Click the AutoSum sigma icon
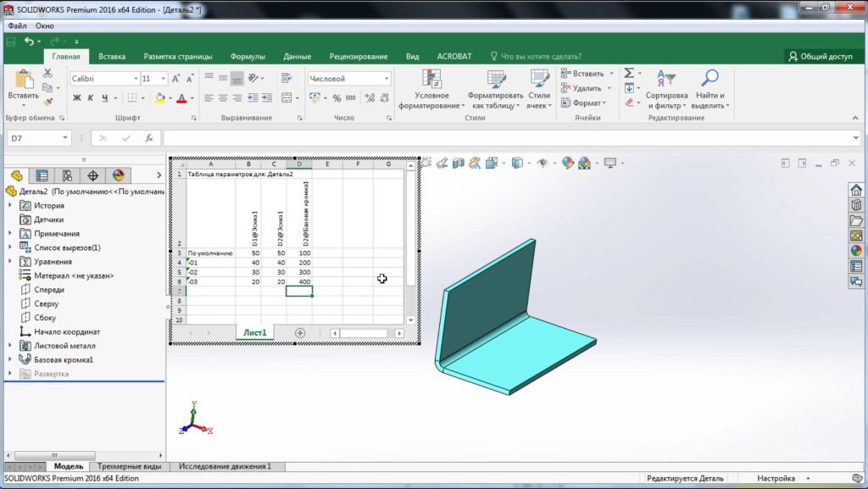The height and width of the screenshot is (489, 868). (630, 73)
